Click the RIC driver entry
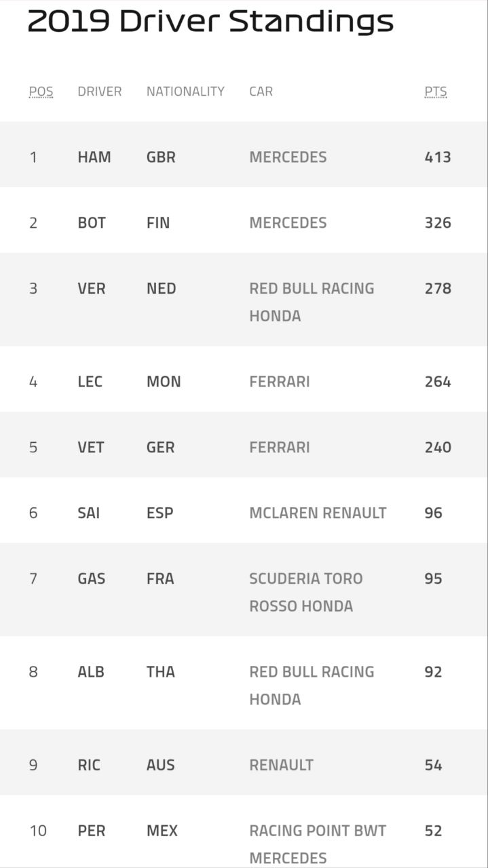Image resolution: width=488 pixels, height=868 pixels. (x=89, y=766)
